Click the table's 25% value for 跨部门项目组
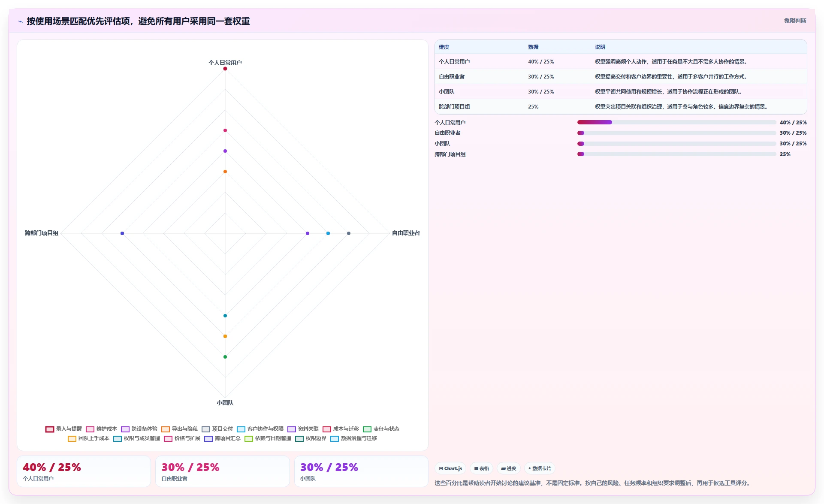This screenshot has height=504, width=824. [x=533, y=107]
